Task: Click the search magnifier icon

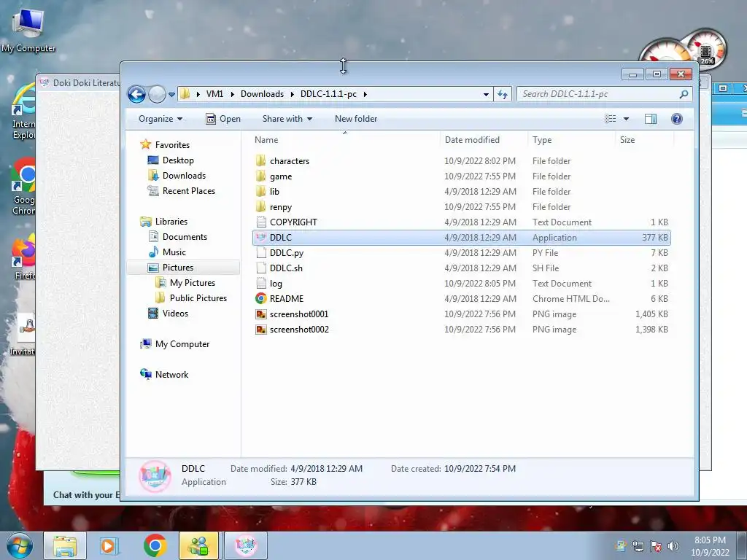Action: coord(684,94)
